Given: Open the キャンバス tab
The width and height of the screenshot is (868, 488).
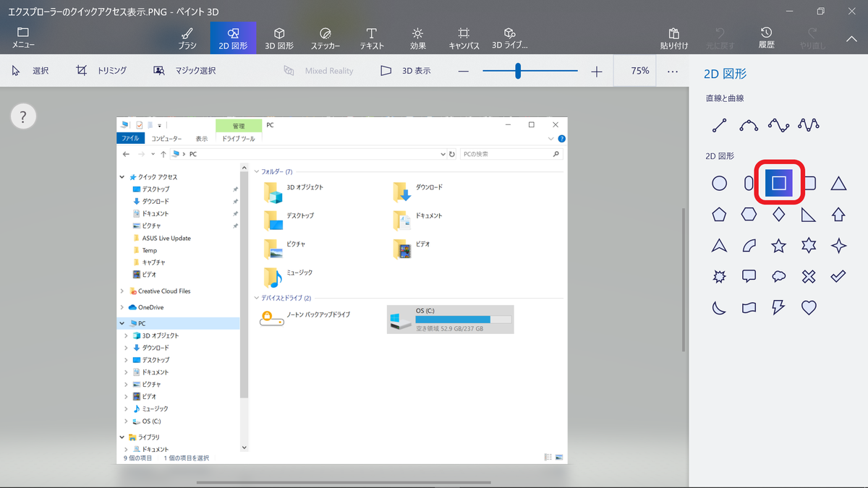Looking at the screenshot, I should point(464,38).
